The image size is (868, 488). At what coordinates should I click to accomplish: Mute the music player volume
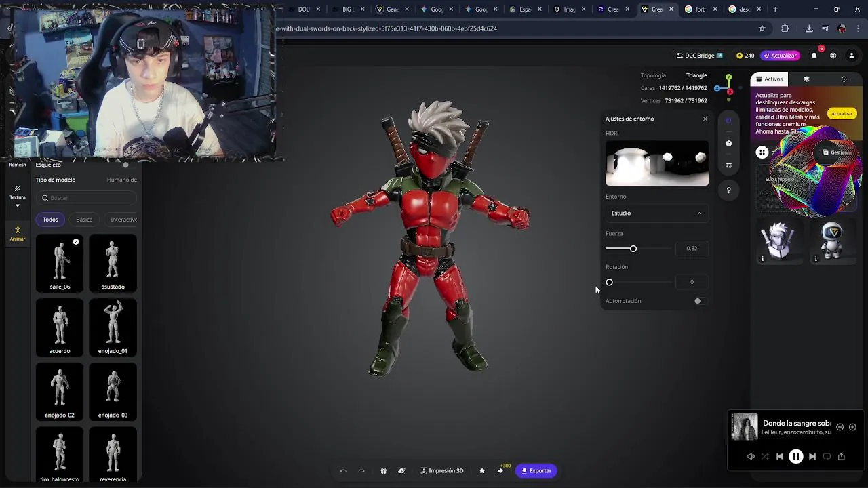[x=751, y=457]
